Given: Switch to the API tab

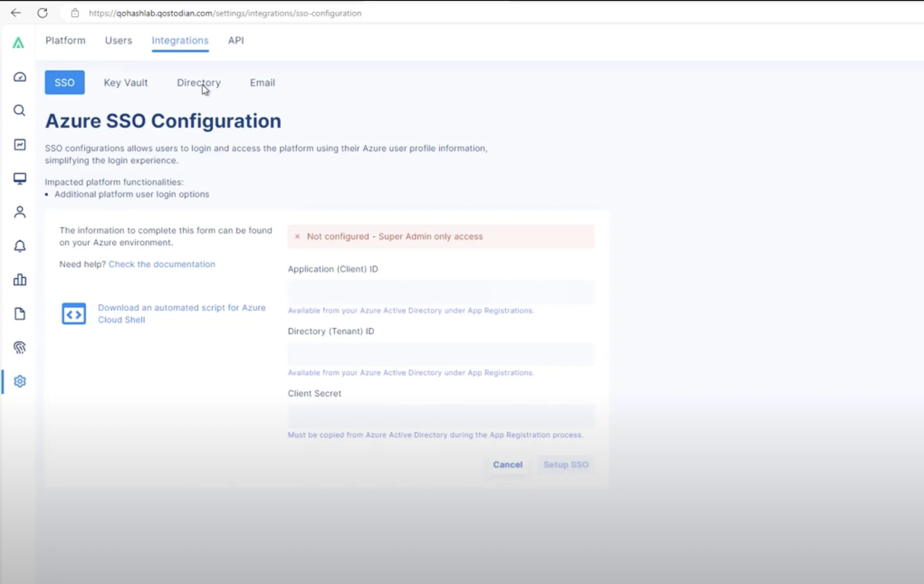Looking at the screenshot, I should tap(236, 40).
